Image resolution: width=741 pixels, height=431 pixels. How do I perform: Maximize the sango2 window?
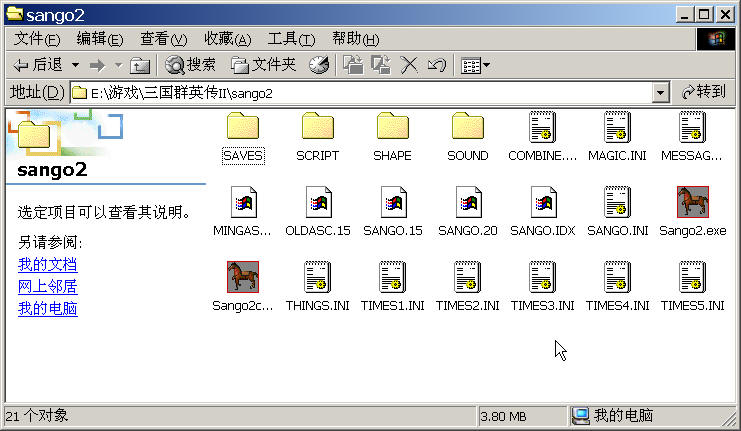[x=704, y=14]
